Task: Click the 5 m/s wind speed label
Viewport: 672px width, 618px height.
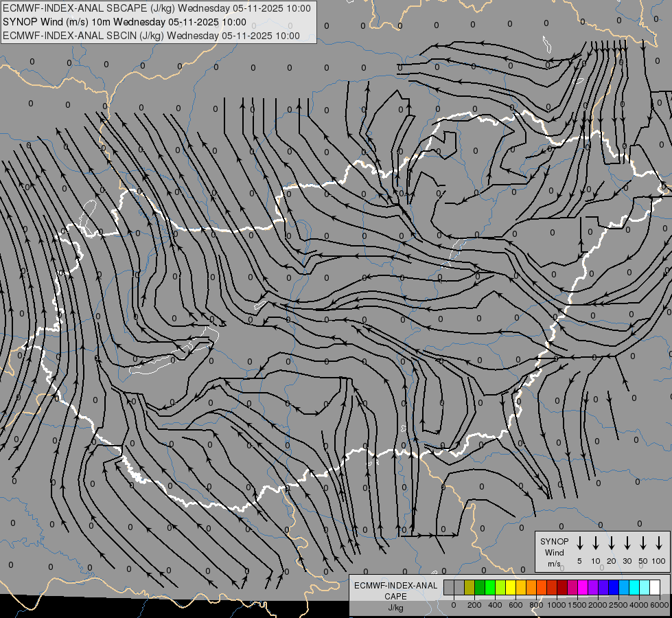Action: [579, 561]
